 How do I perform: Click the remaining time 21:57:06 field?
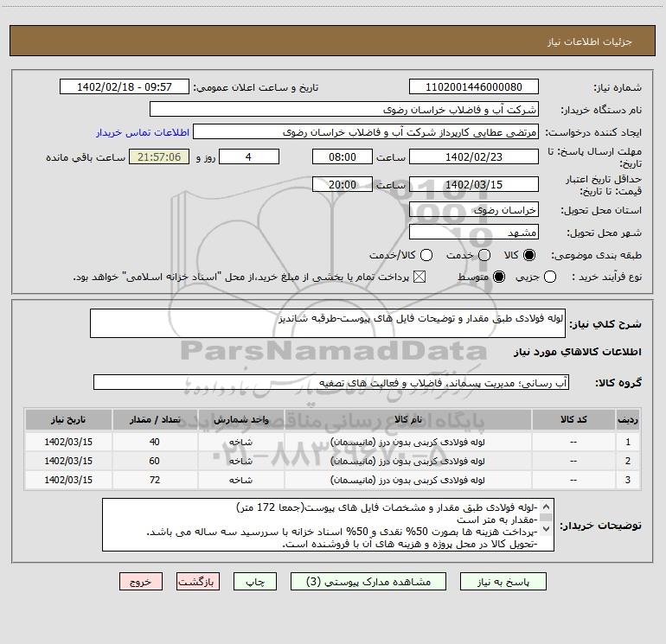tap(159, 156)
